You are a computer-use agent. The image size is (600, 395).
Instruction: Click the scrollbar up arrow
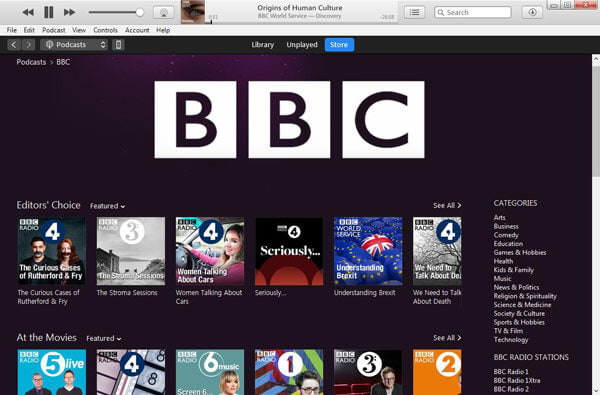click(596, 59)
